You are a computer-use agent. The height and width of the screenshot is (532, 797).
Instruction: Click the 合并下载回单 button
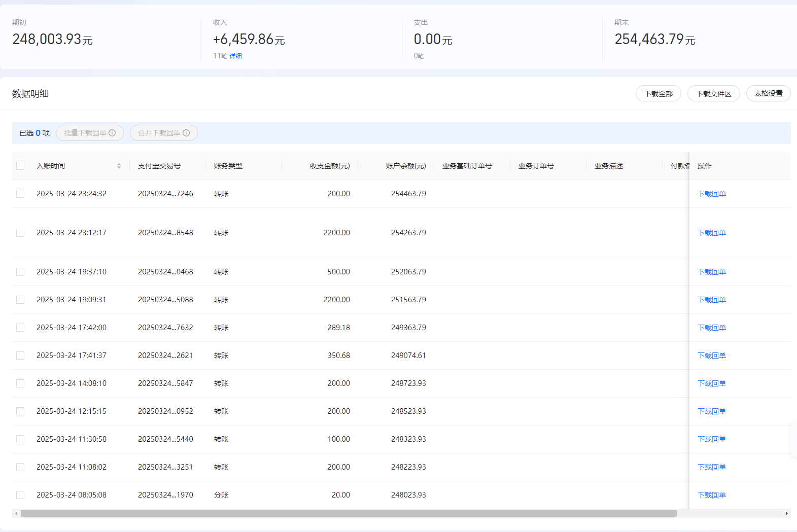(x=164, y=133)
